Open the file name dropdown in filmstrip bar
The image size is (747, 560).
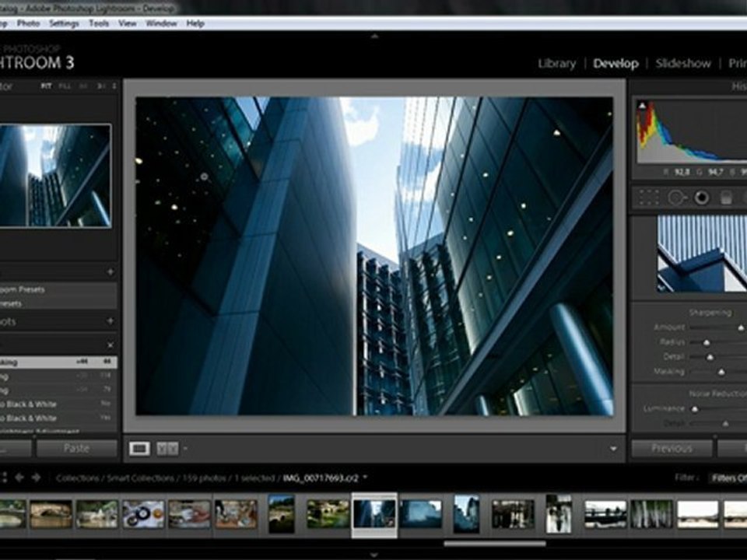pos(366,477)
